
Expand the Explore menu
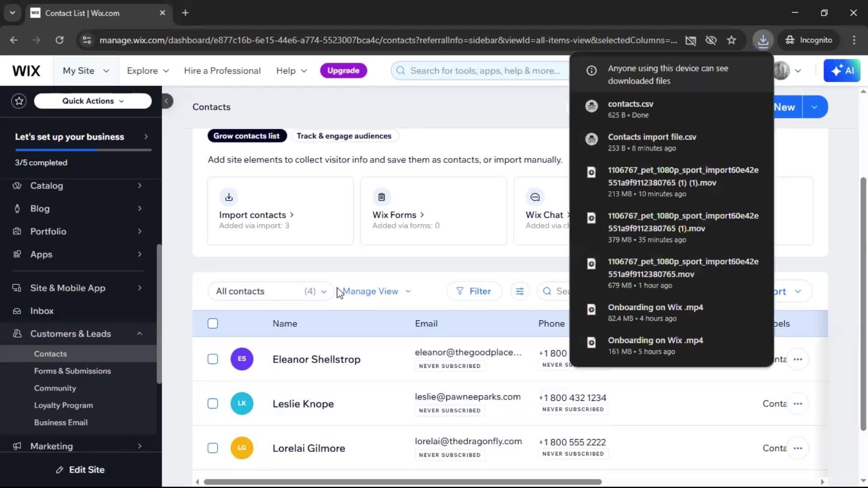point(148,70)
